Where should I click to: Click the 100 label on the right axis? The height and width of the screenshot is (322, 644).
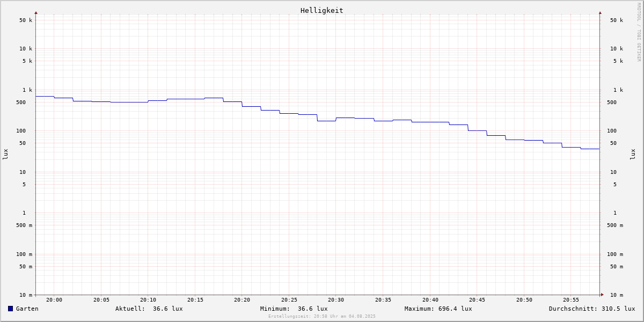[612, 131]
